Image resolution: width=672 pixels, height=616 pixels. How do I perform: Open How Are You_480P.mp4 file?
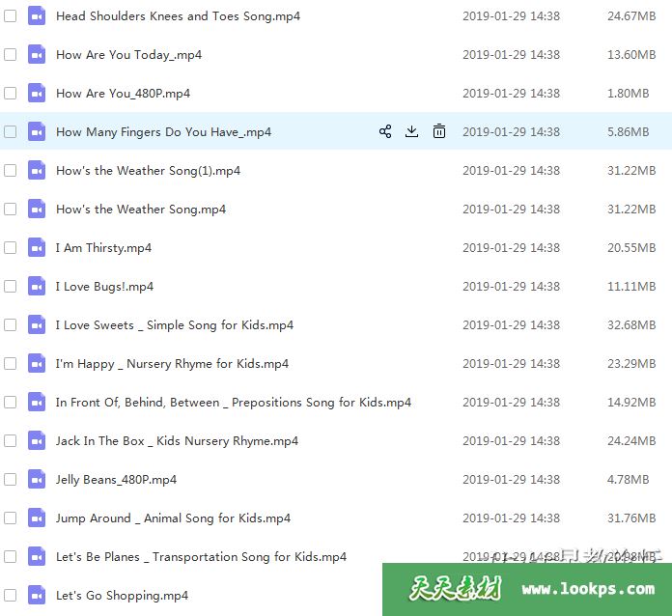(x=123, y=94)
